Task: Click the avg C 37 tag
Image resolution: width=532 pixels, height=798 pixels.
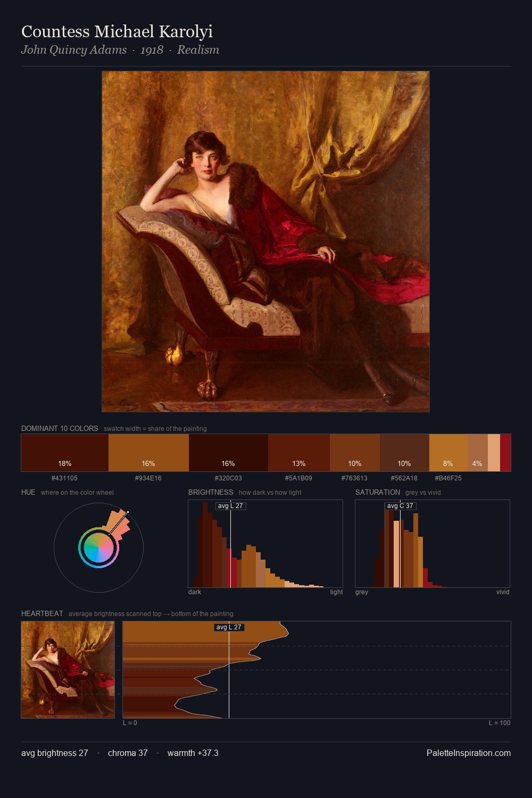Action: click(400, 506)
